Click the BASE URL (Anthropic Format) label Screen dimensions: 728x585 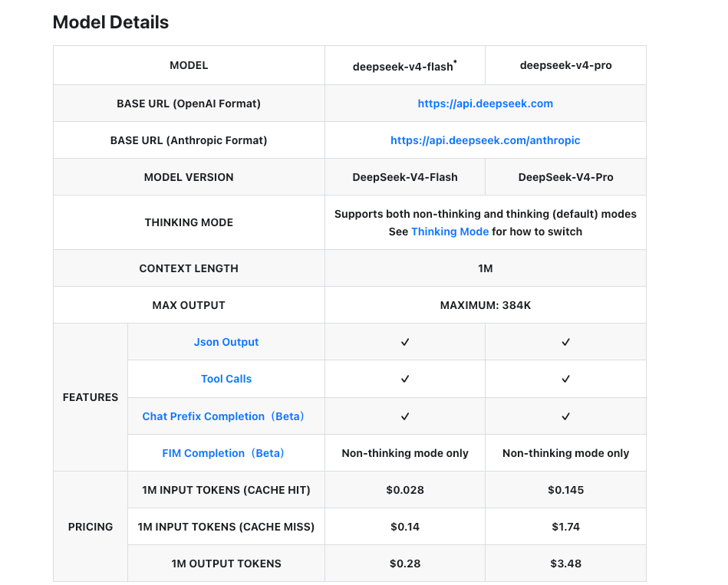pos(189,140)
